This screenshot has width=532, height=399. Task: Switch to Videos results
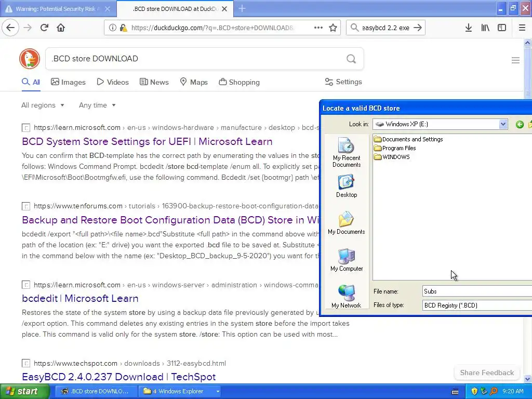(x=113, y=82)
